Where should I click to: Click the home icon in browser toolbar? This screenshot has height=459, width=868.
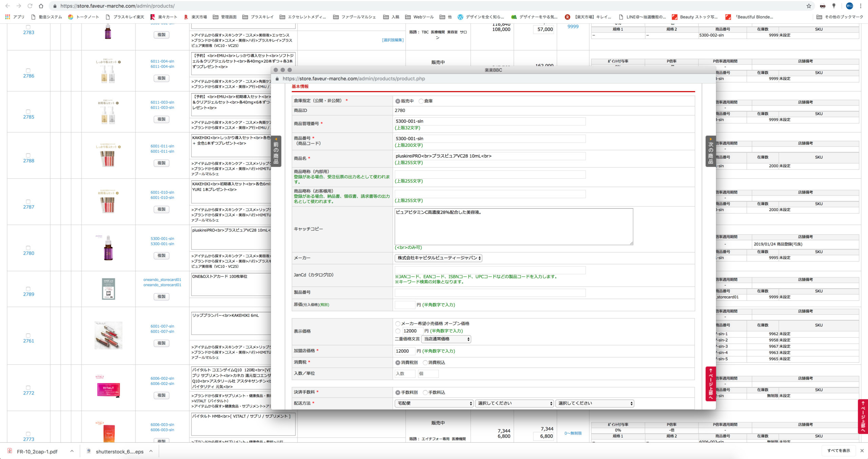[41, 6]
